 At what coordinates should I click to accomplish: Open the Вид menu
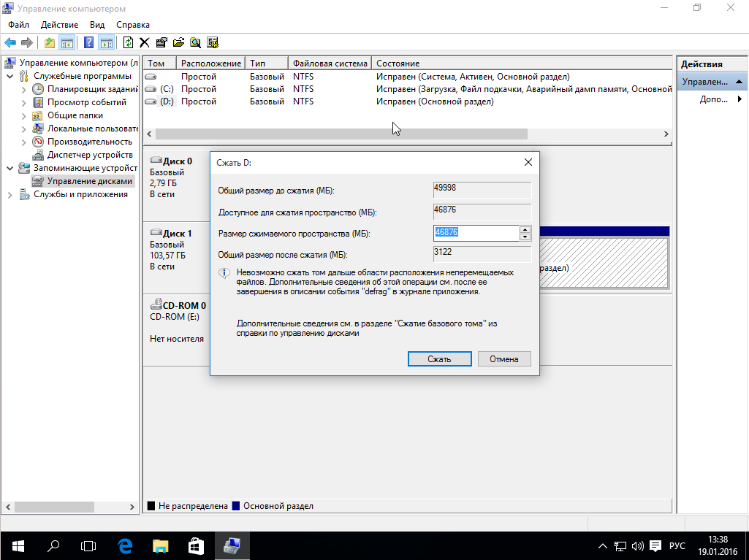[97, 25]
